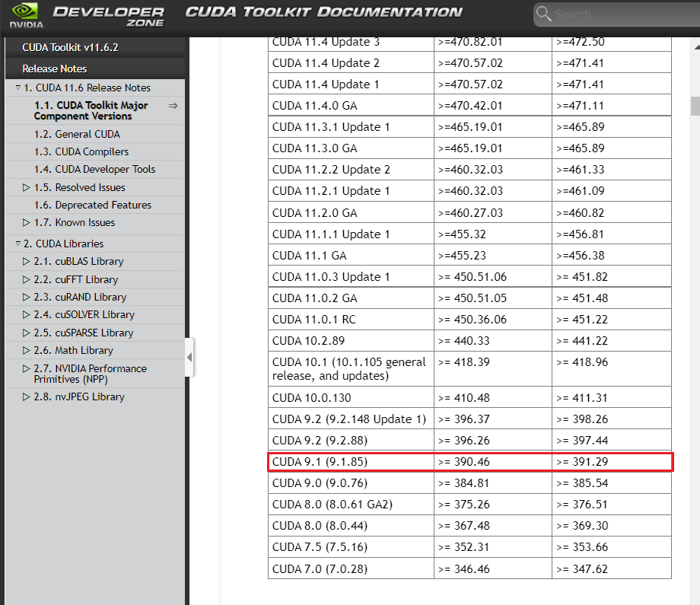Collapse the sidebar with the handle arrow
The height and width of the screenshot is (605, 700).
[189, 357]
